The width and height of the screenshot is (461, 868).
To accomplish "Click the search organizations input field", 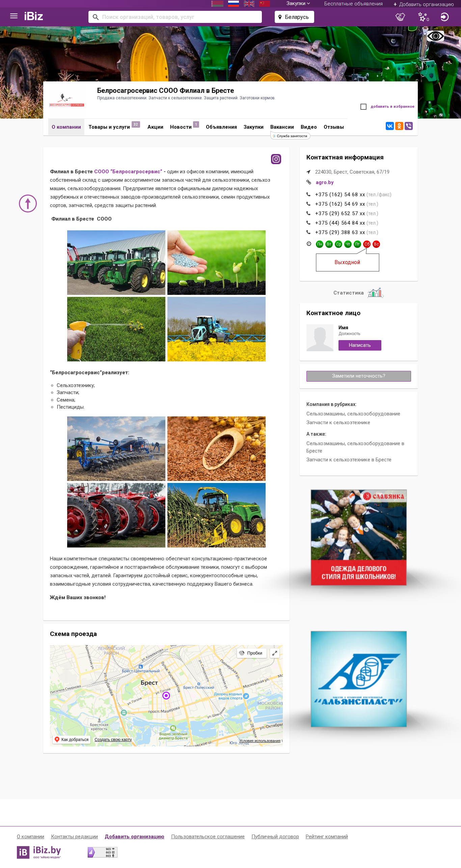I will tap(175, 17).
